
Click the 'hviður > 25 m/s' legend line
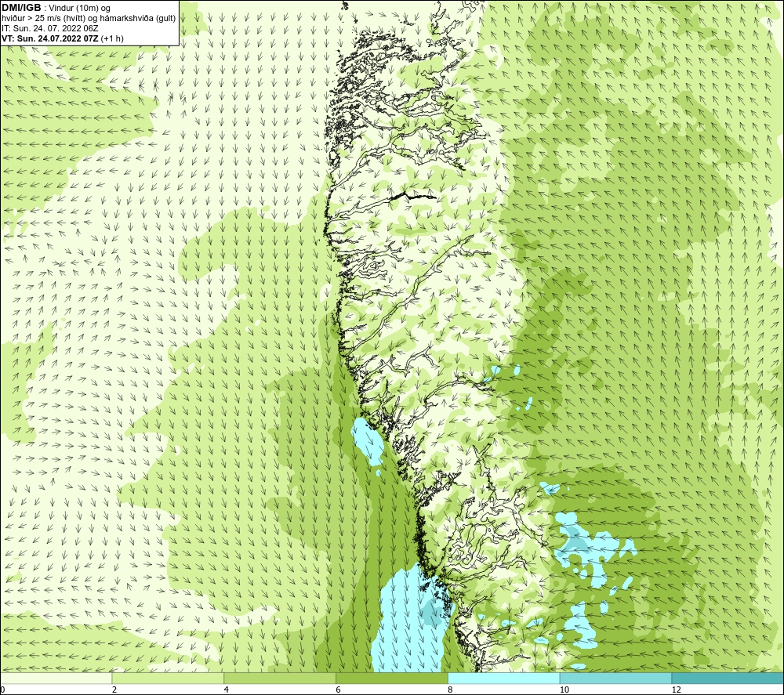(x=89, y=19)
